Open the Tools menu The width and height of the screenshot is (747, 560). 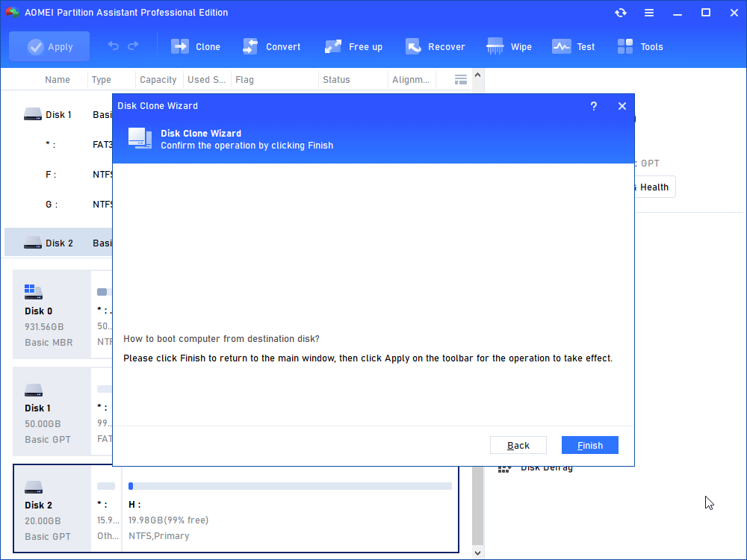tap(640, 46)
